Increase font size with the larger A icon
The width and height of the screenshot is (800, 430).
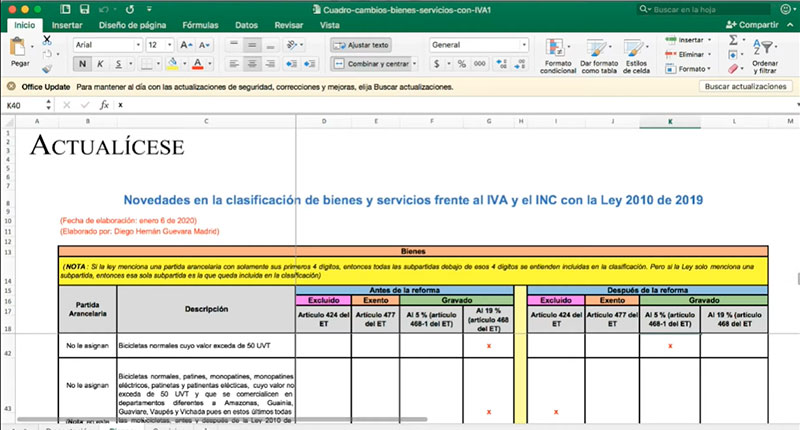point(186,45)
